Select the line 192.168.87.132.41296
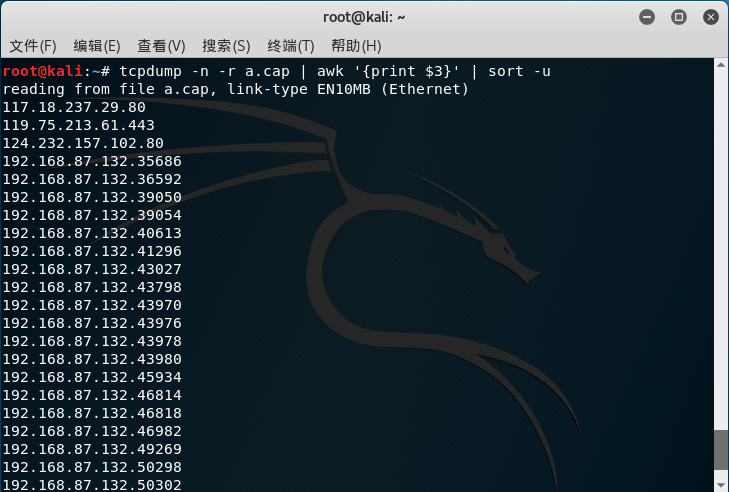Screen dimensions: 729x492 (x=92, y=251)
